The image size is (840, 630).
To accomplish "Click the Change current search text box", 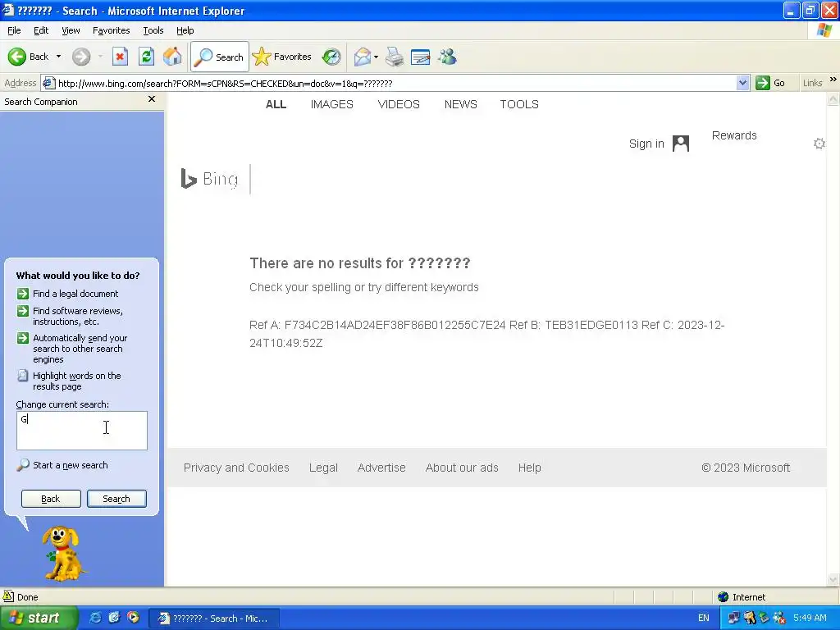I will [x=82, y=431].
